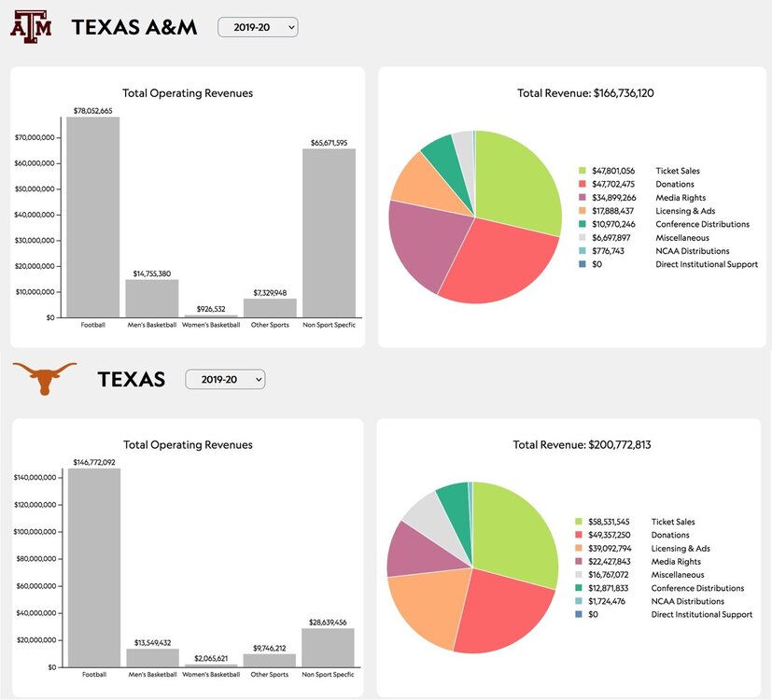772x700 pixels.
Task: Open the Texas A&M 2019-20 year dropdown
Action: click(258, 28)
